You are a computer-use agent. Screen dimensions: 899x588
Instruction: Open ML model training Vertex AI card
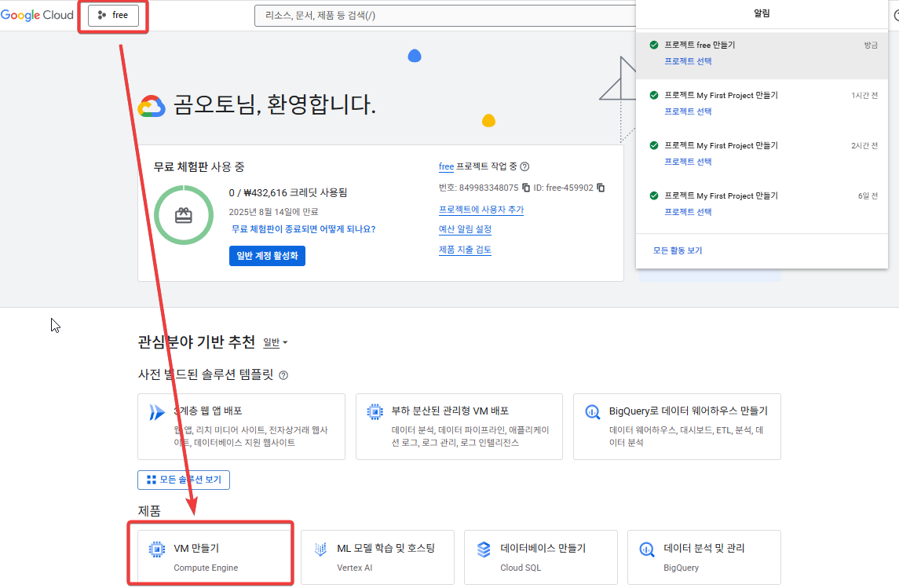click(377, 557)
